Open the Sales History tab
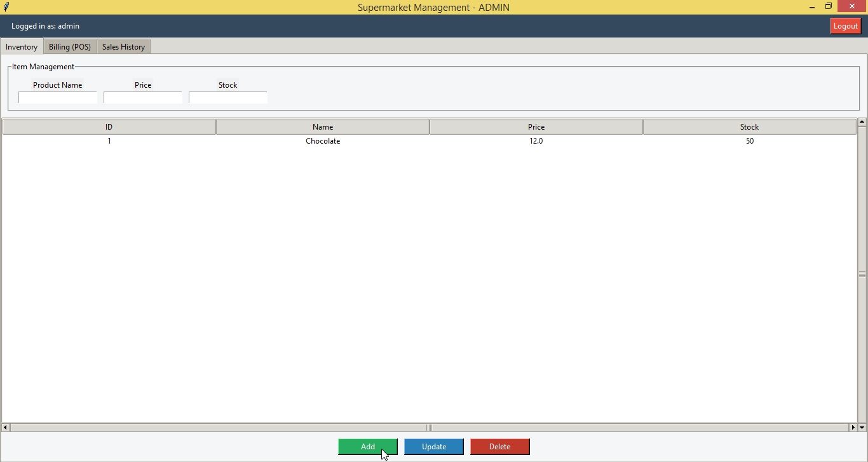 pyautogui.click(x=123, y=47)
